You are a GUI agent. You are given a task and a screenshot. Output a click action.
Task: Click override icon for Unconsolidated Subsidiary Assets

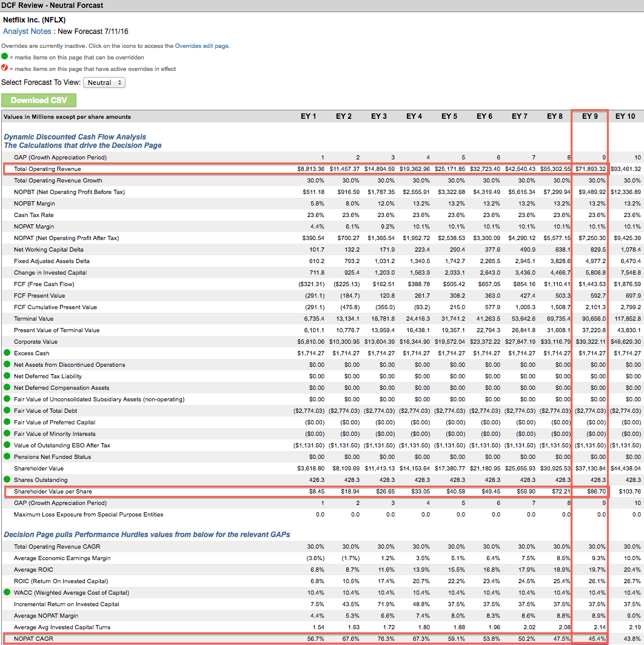[7, 399]
